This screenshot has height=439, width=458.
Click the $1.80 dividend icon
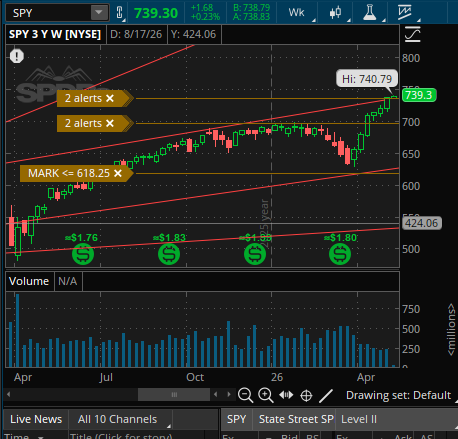pos(340,254)
